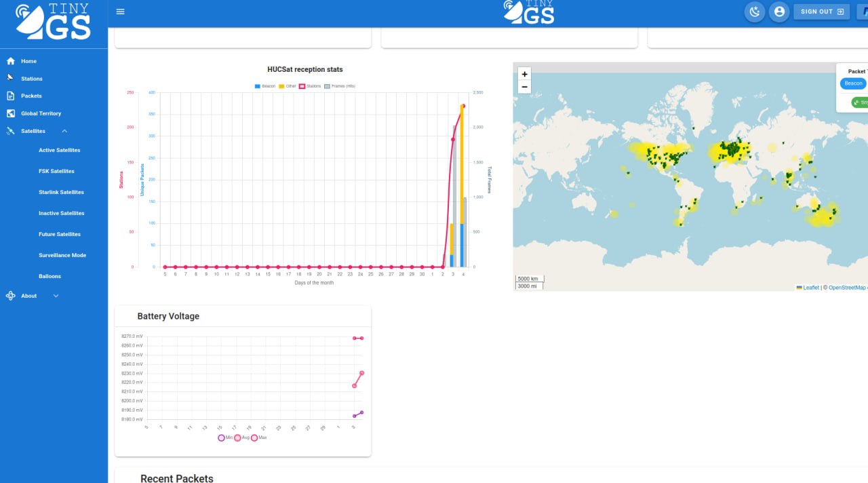Collapse the Satellites menu chevron

[x=64, y=131]
